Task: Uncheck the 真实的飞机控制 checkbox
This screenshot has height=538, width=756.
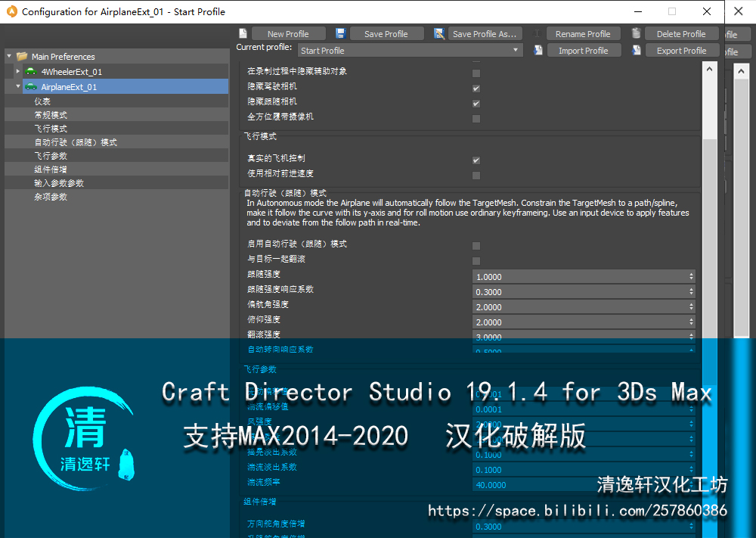Action: coord(476,160)
